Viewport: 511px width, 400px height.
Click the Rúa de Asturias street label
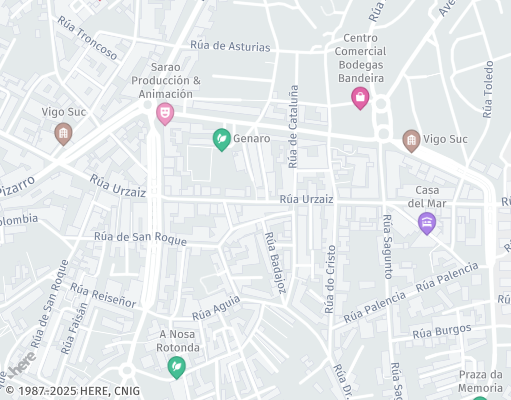pos(230,46)
